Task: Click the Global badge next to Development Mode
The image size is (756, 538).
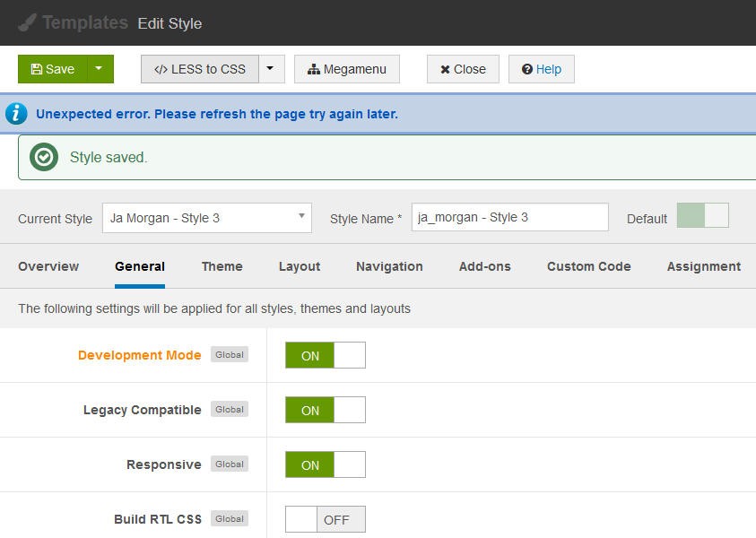Action: [x=230, y=355]
